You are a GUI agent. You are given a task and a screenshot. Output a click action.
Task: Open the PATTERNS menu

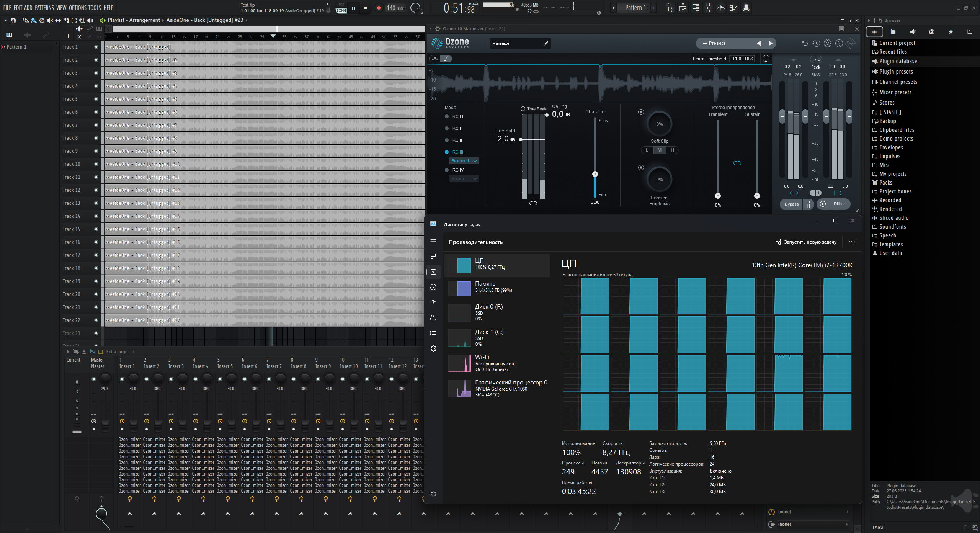click(44, 8)
